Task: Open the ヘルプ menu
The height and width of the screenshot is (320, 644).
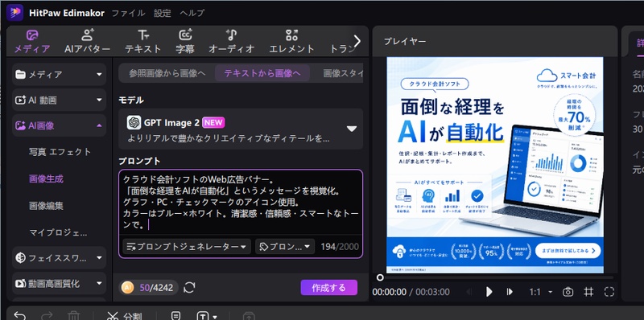Action: tap(192, 13)
